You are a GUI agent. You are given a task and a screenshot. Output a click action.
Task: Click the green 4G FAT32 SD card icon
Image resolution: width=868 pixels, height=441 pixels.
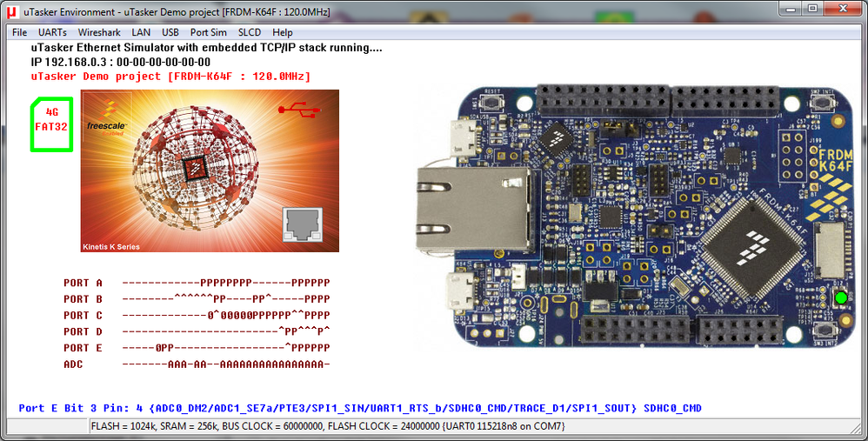51,124
